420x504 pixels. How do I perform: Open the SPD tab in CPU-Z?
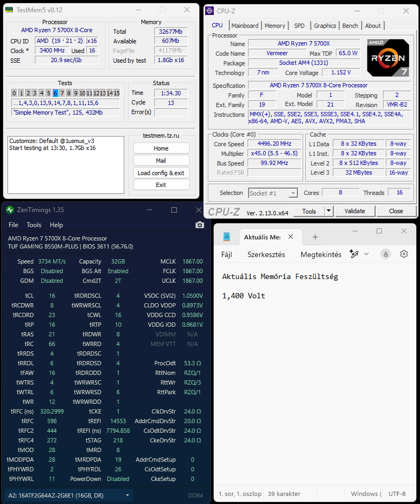[x=299, y=26]
